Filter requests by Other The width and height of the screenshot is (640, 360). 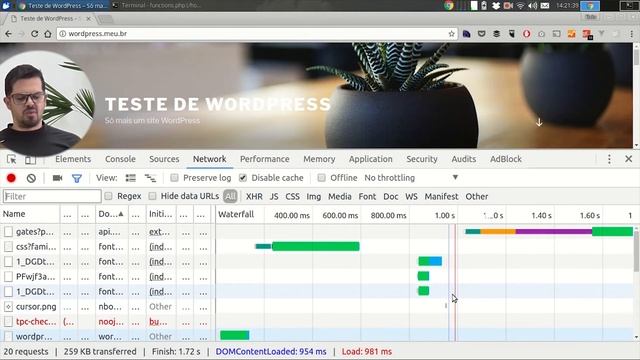(x=477, y=196)
